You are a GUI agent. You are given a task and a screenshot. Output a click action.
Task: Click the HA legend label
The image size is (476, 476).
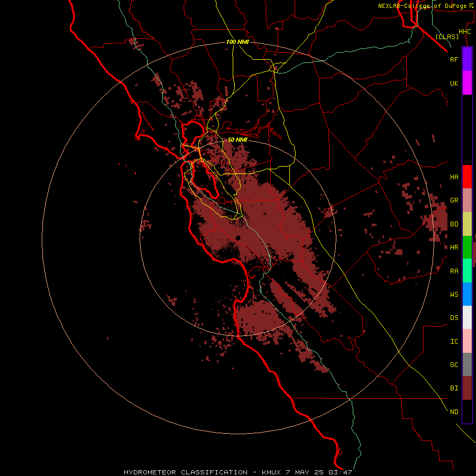tap(454, 177)
